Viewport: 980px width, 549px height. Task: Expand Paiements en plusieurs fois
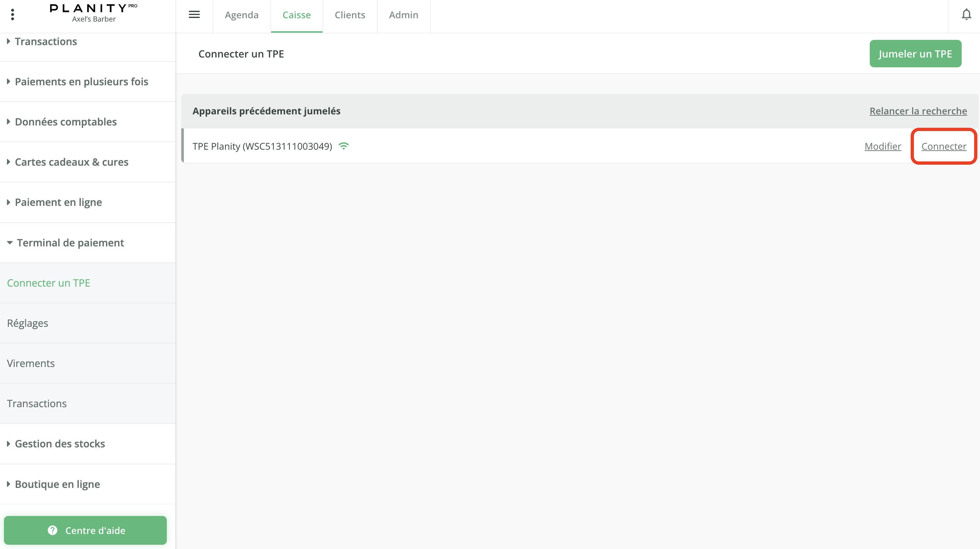[81, 82]
